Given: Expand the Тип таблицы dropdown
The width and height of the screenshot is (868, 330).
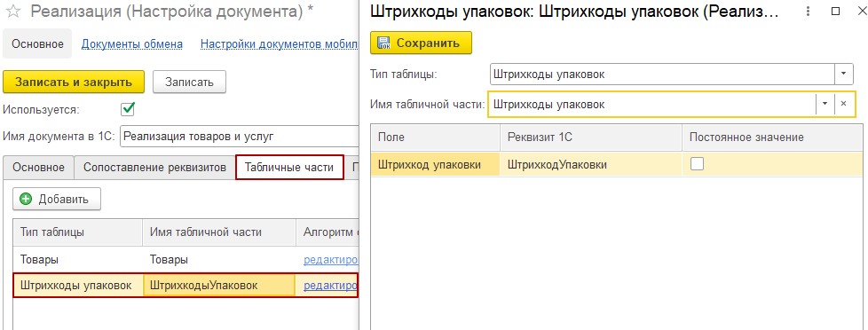Looking at the screenshot, I should coord(844,74).
